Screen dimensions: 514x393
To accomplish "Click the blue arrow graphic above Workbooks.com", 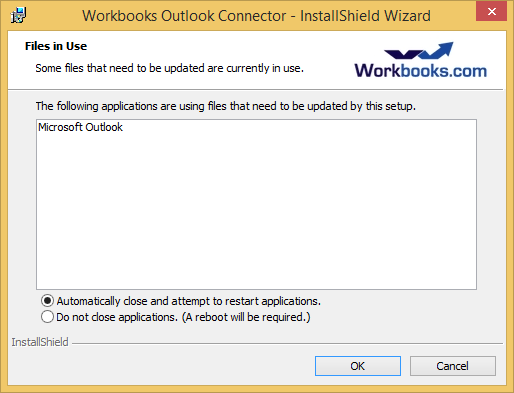I will coord(419,50).
